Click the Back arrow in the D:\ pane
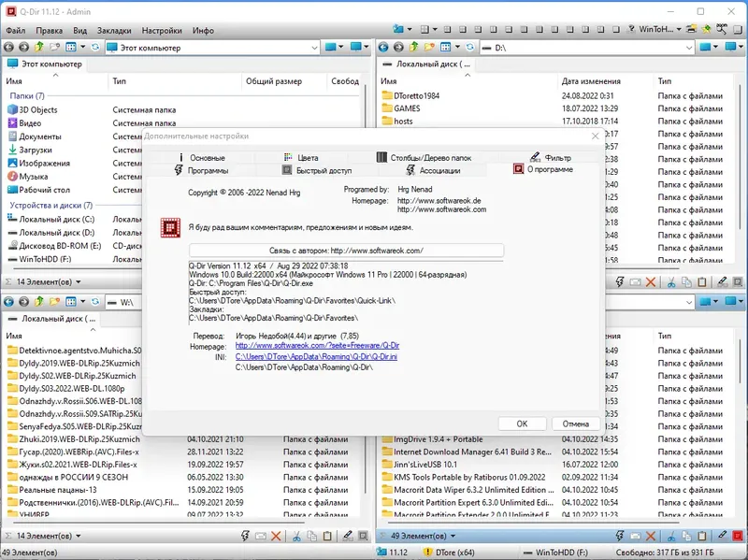The width and height of the screenshot is (748, 560). pyautogui.click(x=383, y=48)
